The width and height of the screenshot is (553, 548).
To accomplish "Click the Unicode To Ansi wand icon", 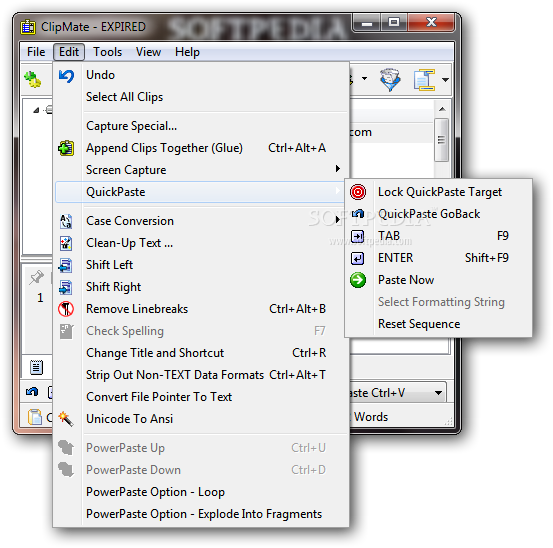I will pyautogui.click(x=66, y=419).
